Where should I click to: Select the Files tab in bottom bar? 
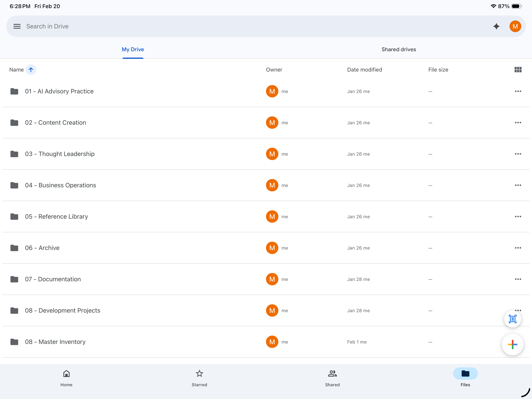point(465,378)
